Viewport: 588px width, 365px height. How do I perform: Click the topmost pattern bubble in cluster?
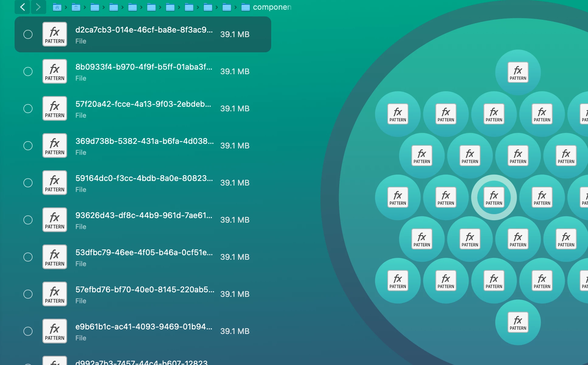click(x=518, y=72)
